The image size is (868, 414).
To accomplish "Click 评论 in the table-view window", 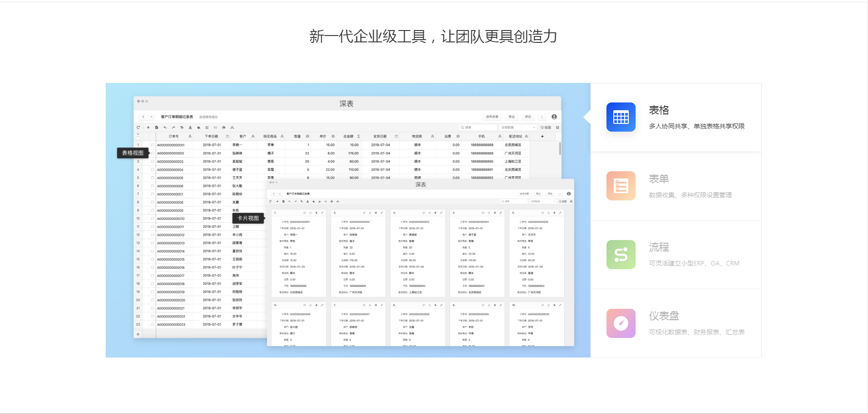I will (528, 117).
